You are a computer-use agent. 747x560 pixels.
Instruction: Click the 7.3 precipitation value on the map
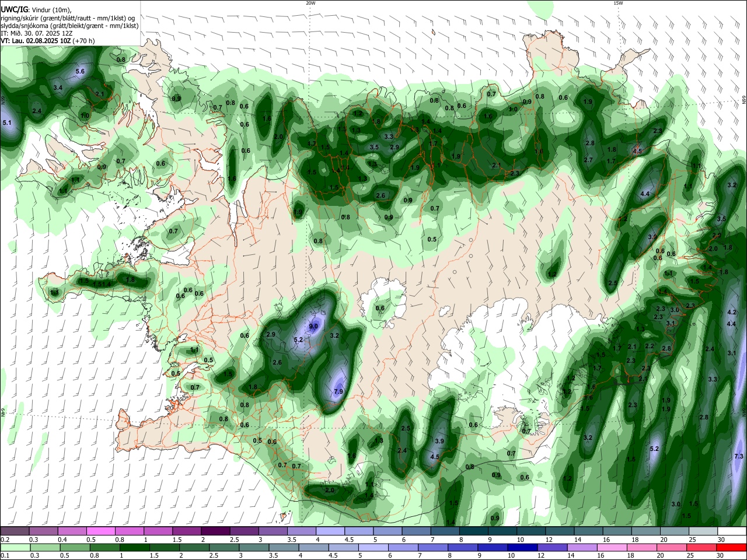(x=739, y=456)
